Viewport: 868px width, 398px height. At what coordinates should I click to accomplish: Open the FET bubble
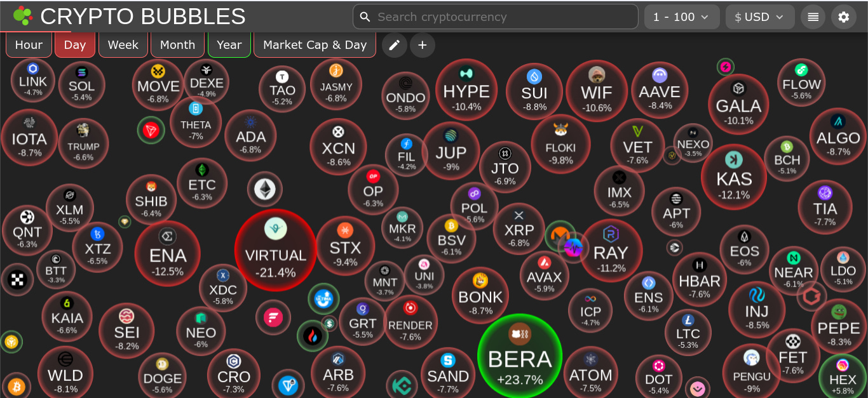[793, 355]
